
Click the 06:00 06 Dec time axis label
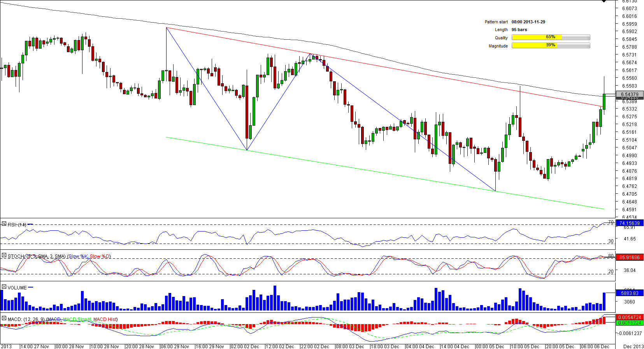595,346
